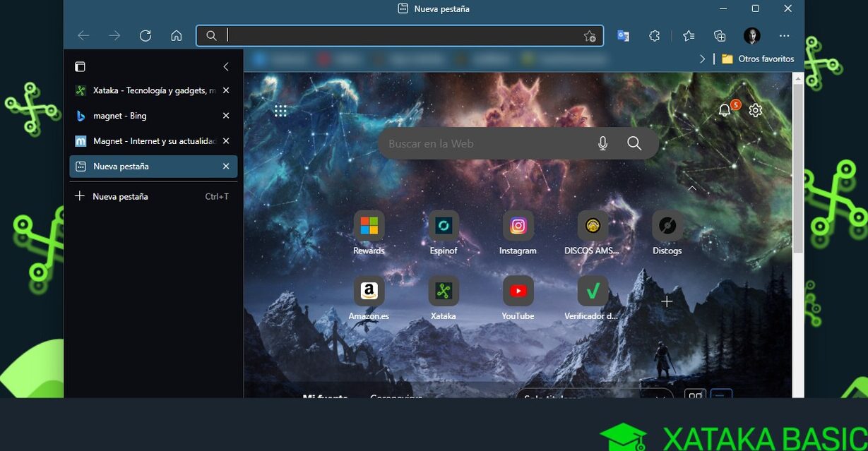Open the new tab page settings gear
The width and height of the screenshot is (868, 451).
pyautogui.click(x=755, y=110)
